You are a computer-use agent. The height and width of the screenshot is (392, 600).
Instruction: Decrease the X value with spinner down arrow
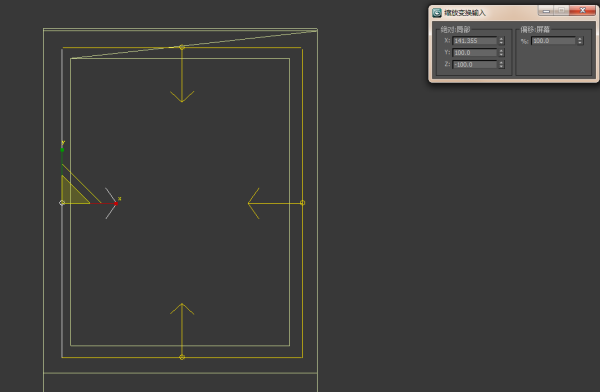501,42
